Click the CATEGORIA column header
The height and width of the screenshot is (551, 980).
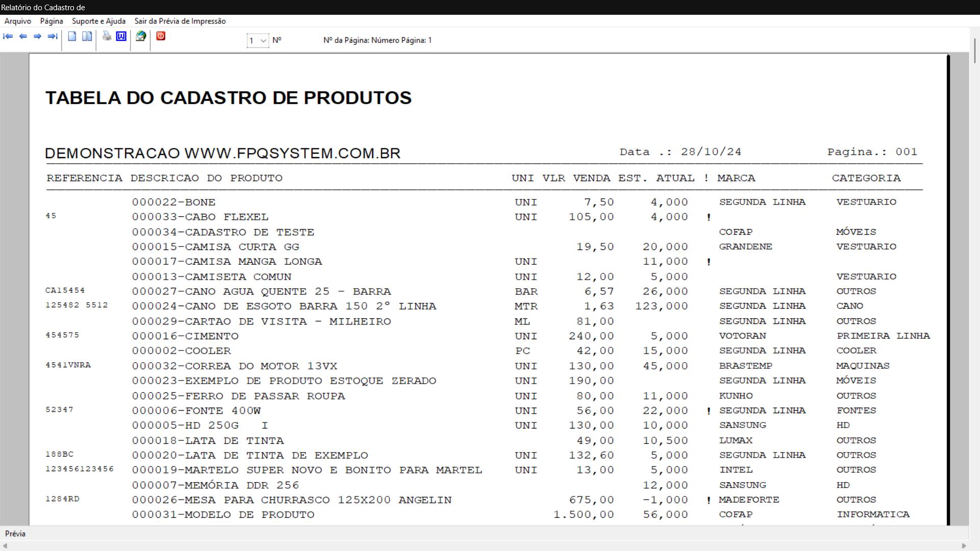pos(866,178)
